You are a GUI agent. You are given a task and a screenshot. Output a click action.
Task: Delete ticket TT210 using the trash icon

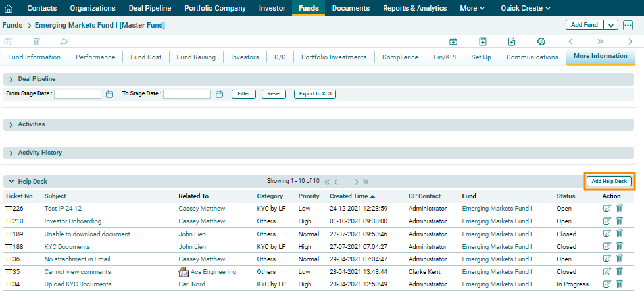619,221
